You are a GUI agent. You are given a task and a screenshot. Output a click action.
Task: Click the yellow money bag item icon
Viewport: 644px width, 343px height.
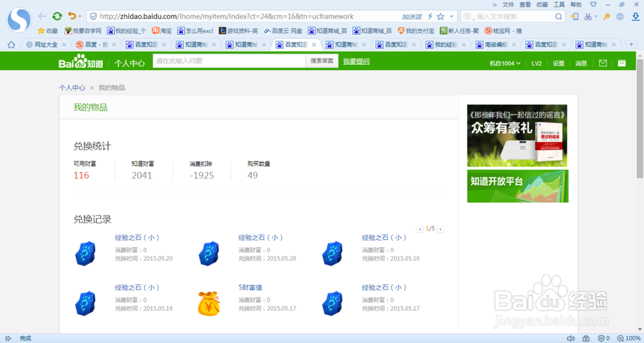pyautogui.click(x=209, y=303)
